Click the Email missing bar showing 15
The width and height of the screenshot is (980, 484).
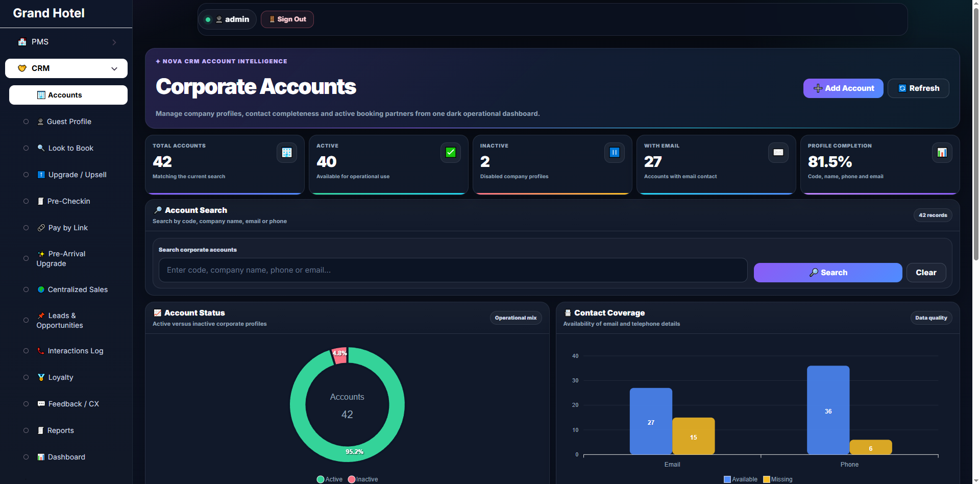point(693,436)
